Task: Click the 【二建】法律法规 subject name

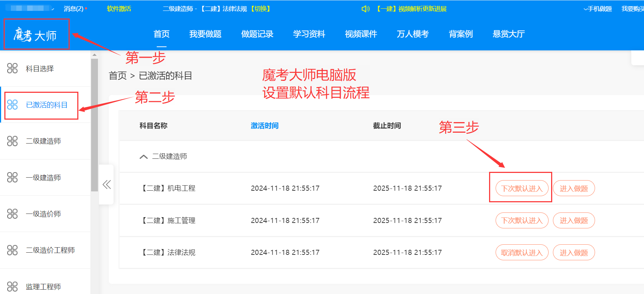Action: 167,252
